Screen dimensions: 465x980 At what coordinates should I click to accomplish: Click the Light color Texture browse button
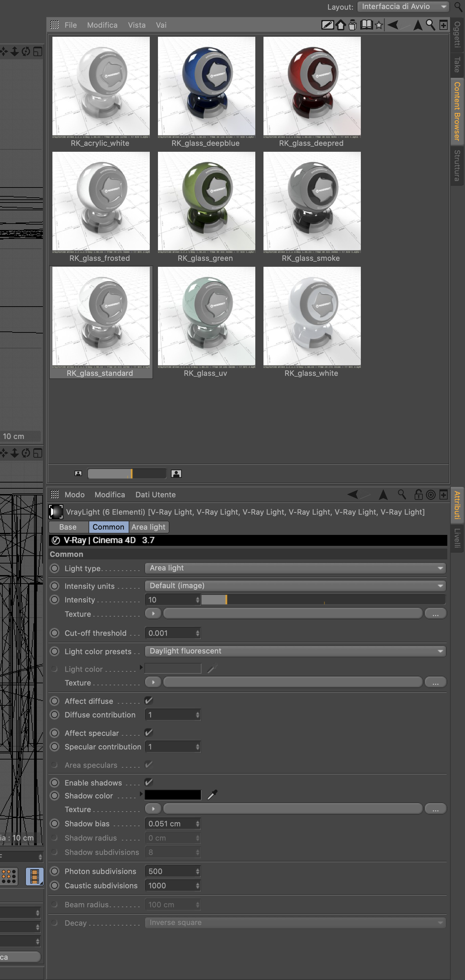[x=435, y=683]
